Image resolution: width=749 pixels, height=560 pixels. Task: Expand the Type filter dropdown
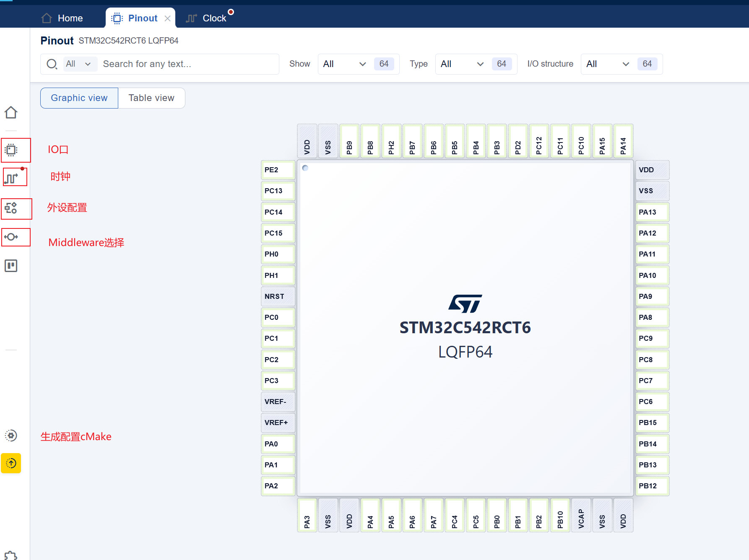[476, 64]
